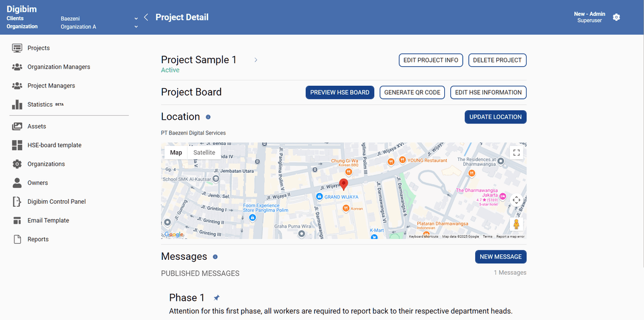Image resolution: width=644 pixels, height=320 pixels.
Task: Click the Generate QR Code button
Action: click(x=412, y=92)
